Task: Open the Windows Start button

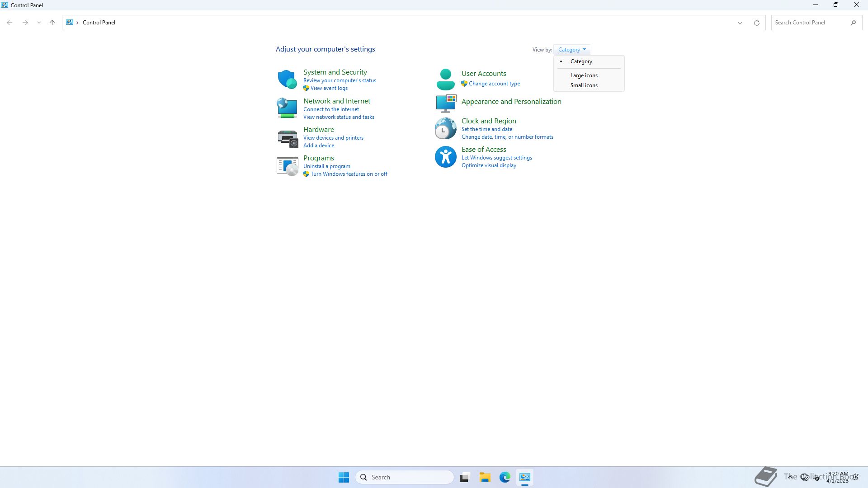Action: [344, 477]
